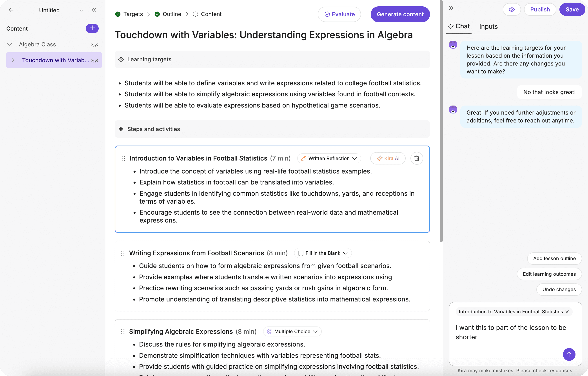The image size is (588, 376).
Task: Expand the Touchdown with Variables tree item
Action: coord(13,60)
